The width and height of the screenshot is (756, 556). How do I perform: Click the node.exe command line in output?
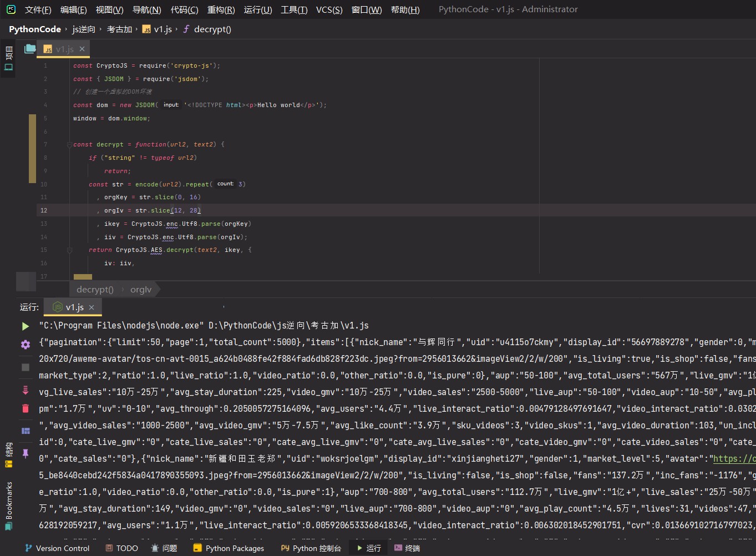[x=204, y=326]
